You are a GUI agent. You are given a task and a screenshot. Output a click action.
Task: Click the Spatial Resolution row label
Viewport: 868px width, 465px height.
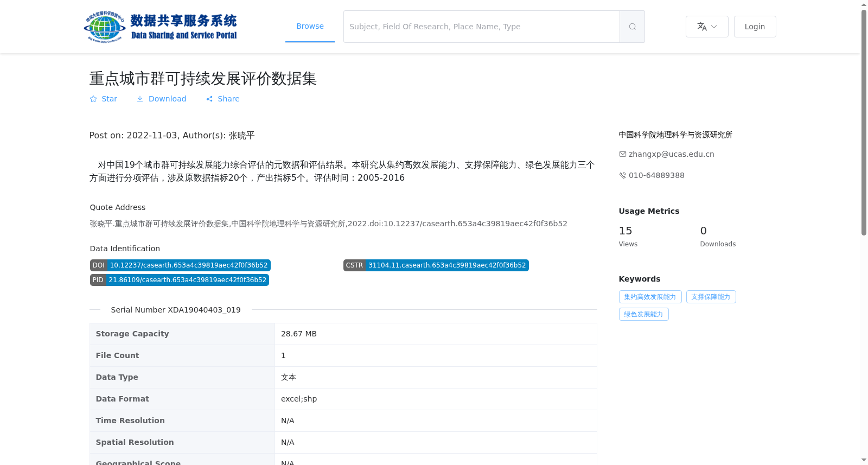coord(135,442)
